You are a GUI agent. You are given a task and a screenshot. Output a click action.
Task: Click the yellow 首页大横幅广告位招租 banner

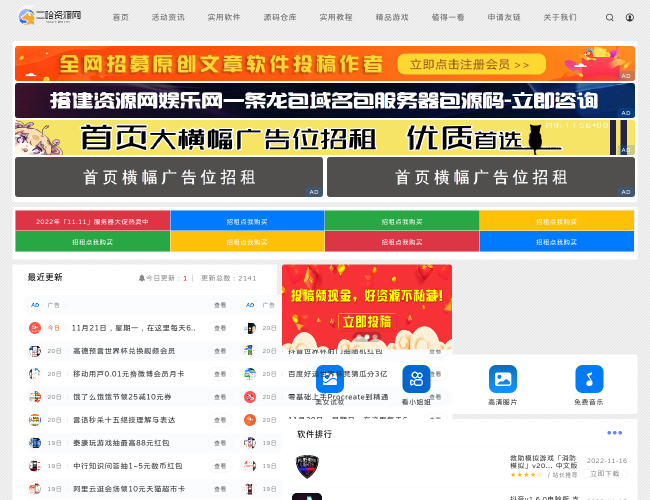point(325,137)
